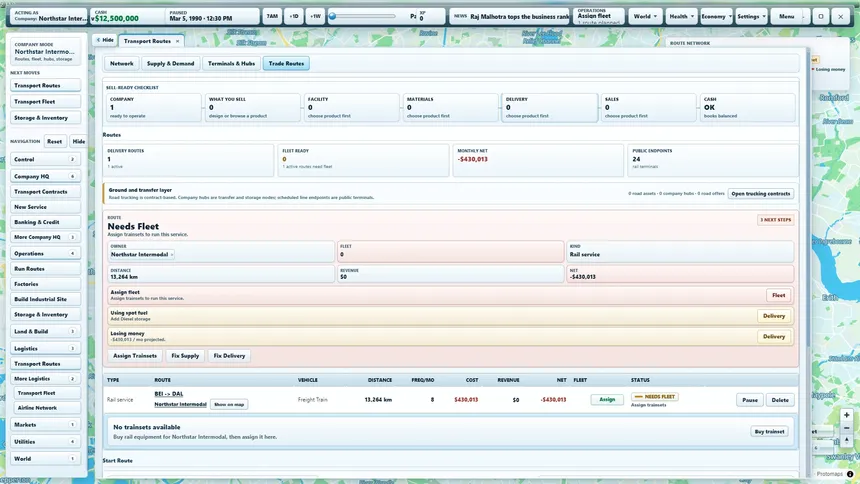The width and height of the screenshot is (860, 484).
Task: Expand the Owner Northstar Intermodal dropdown
Action: pyautogui.click(x=142, y=255)
